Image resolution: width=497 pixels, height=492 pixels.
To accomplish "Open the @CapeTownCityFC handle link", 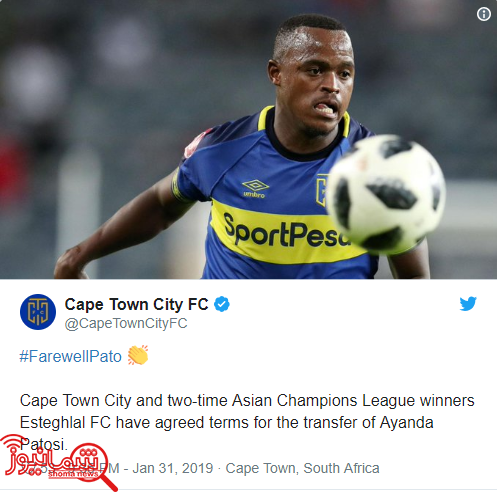I will pyautogui.click(x=126, y=324).
